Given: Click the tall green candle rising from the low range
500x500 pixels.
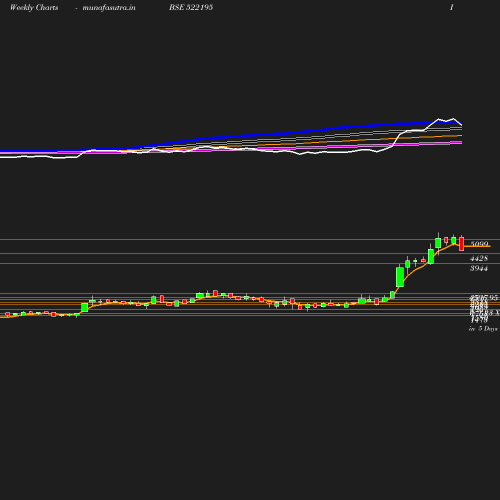Looking at the screenshot, I should [x=400, y=276].
